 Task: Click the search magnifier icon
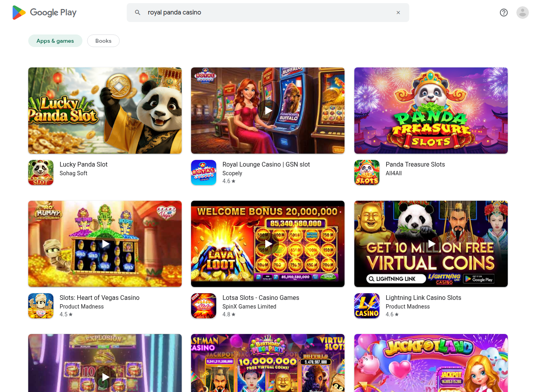point(138,13)
